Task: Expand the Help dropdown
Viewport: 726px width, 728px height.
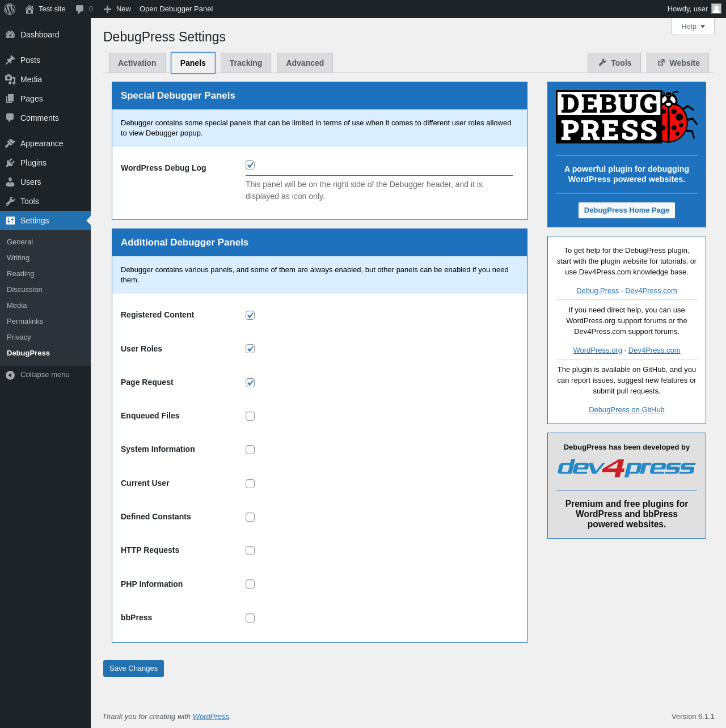Action: [693, 27]
